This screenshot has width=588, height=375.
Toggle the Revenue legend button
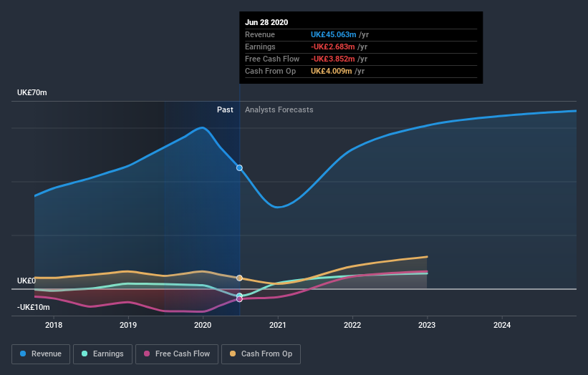tap(41, 354)
